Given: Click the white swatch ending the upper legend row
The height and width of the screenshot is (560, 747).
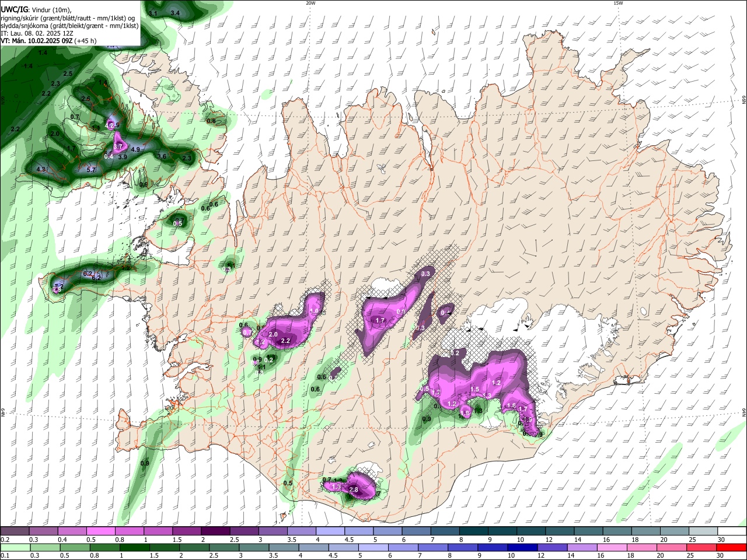Looking at the screenshot, I should (732, 531).
